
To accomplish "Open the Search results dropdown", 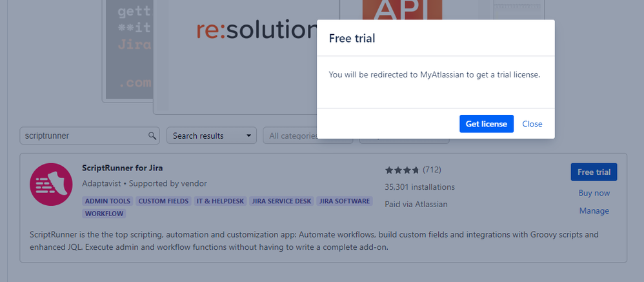I will [x=212, y=136].
